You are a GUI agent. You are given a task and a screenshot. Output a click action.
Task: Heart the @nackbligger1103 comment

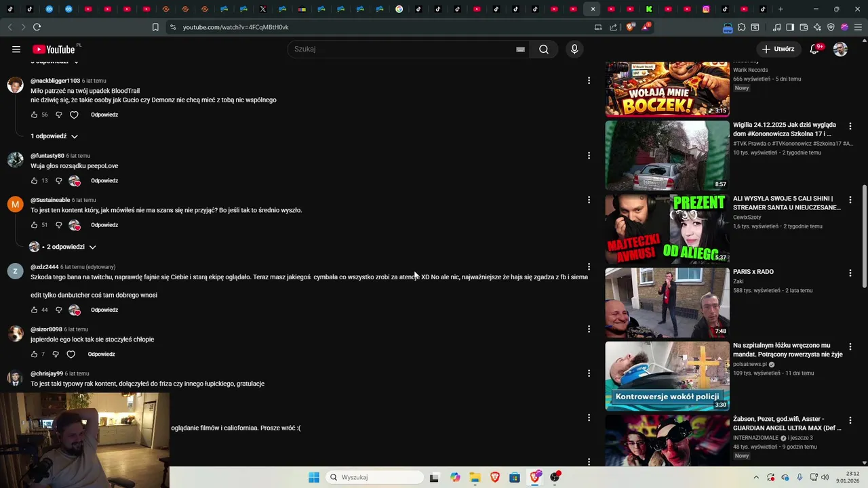tap(74, 115)
